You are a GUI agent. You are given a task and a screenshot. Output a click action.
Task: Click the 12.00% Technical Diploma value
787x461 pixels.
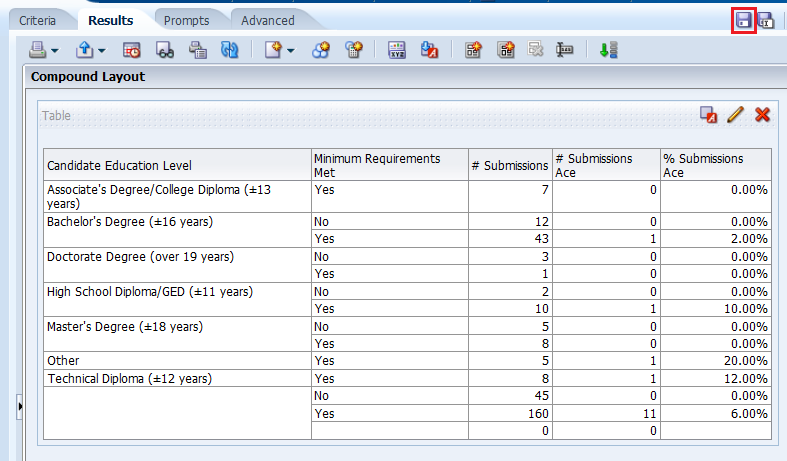[x=745, y=378]
